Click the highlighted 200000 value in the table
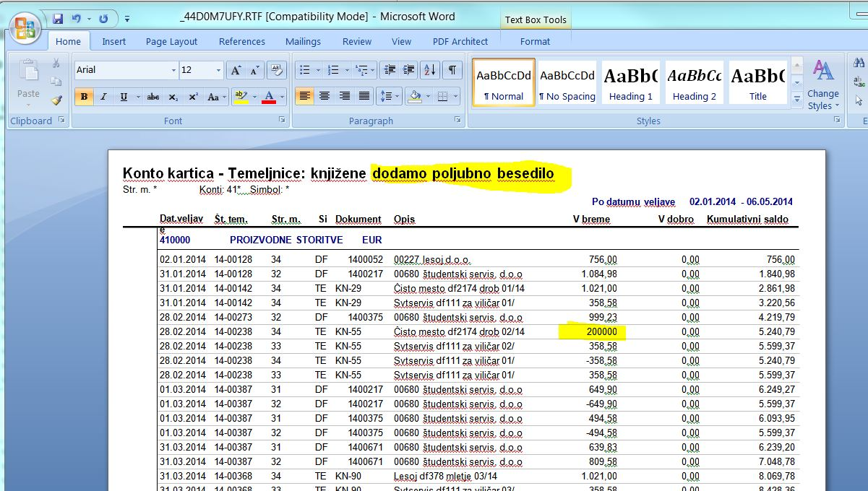 pos(601,331)
